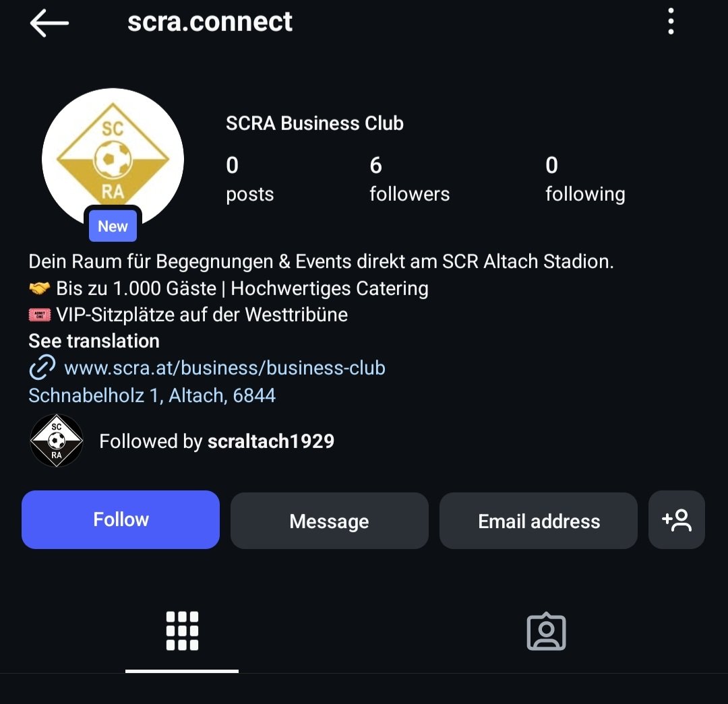Tap See translation under the bio

point(94,341)
